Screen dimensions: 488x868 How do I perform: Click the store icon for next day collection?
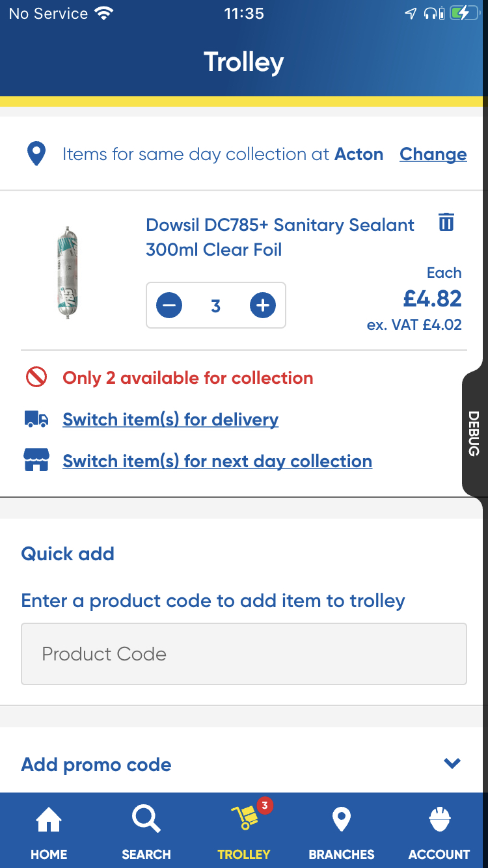click(x=36, y=461)
